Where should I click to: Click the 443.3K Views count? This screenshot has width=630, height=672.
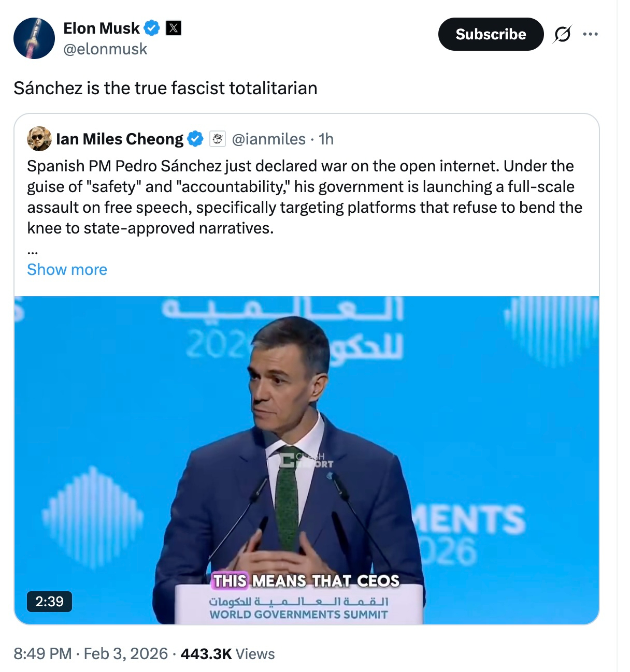[x=227, y=653]
